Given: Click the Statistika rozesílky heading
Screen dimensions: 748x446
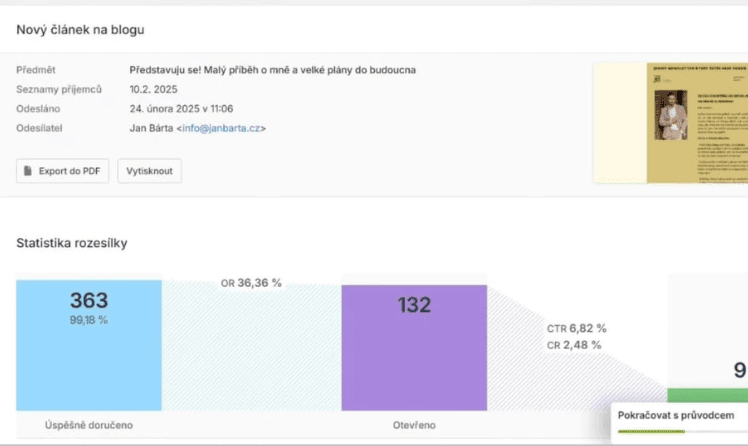Looking at the screenshot, I should pyautogui.click(x=72, y=243).
